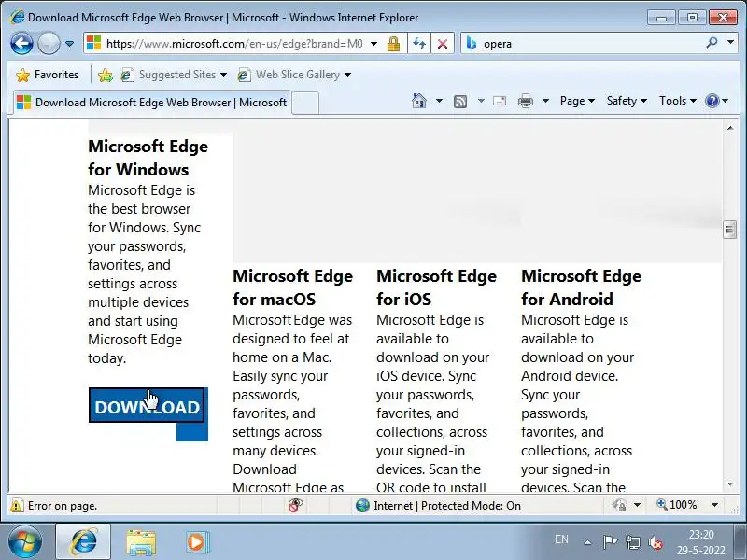Click the RSS feeds icon

pos(460,101)
